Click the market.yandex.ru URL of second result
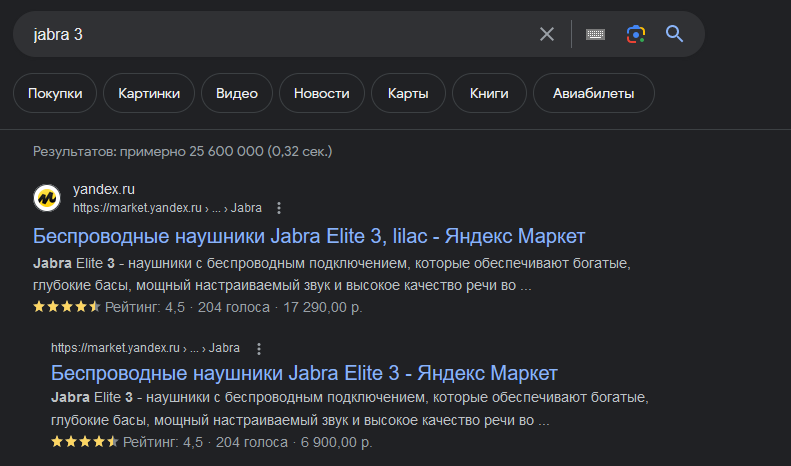791x466 pixels. (x=115, y=348)
